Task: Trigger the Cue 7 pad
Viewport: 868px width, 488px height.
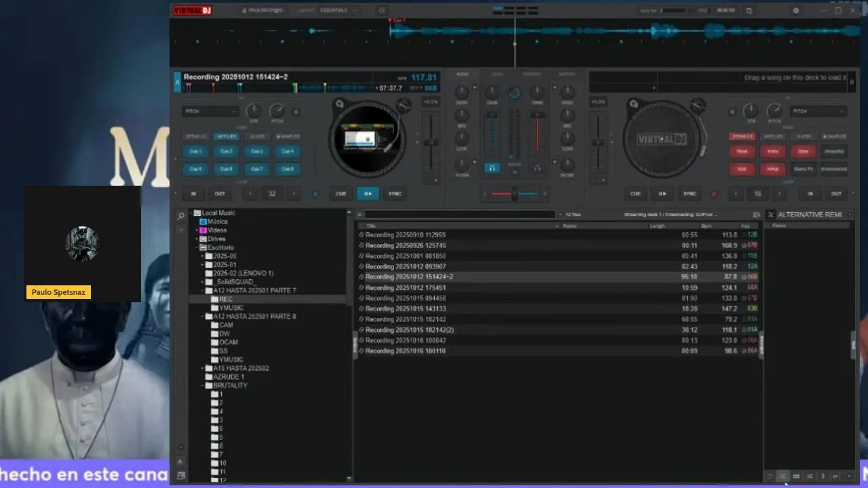Action: click(257, 169)
